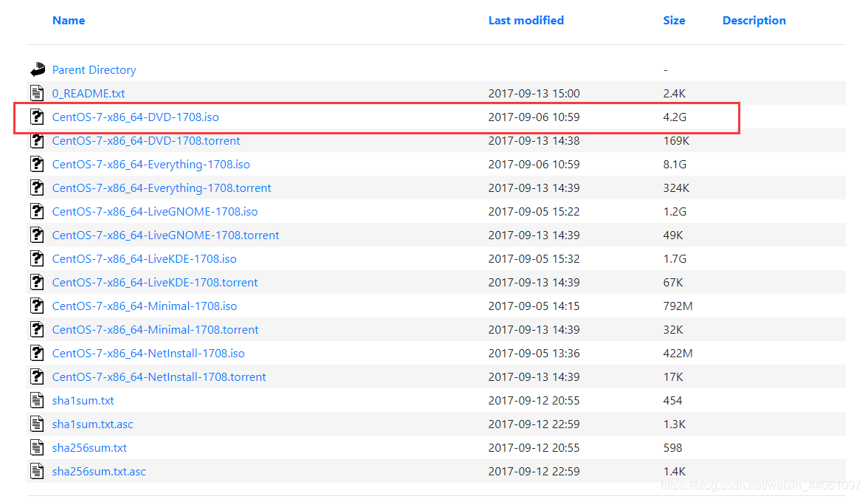Viewport: 868px width, 499px height.
Task: Sort listing by the Size column header
Action: 674,21
